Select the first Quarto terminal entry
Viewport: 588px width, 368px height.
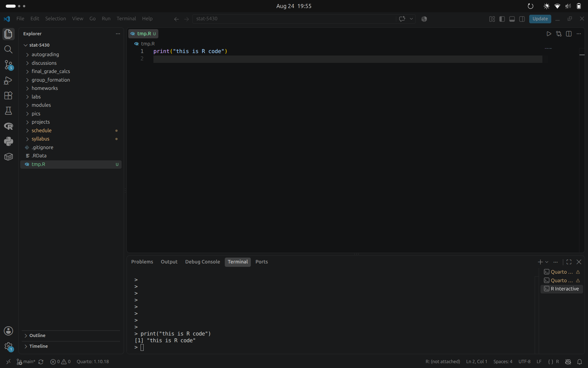pos(562,272)
